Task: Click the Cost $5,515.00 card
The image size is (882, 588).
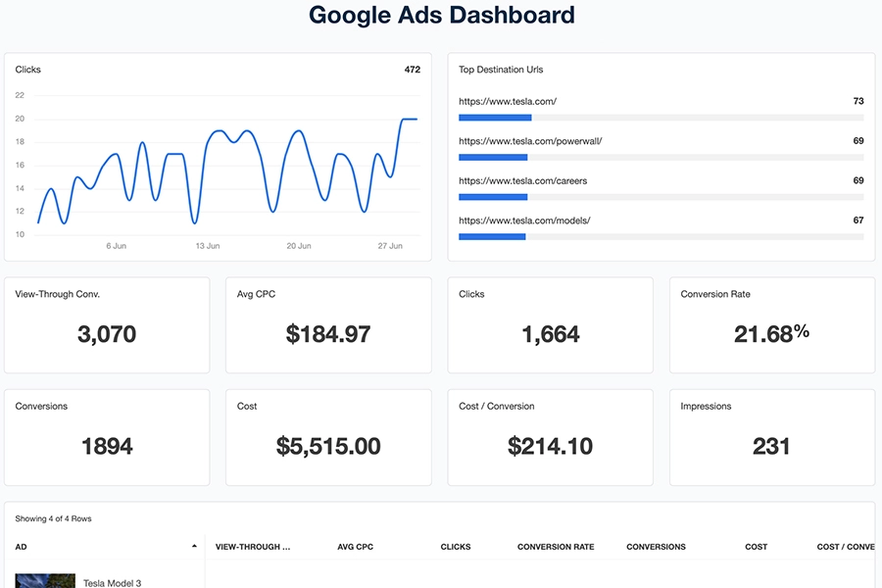Action: click(328, 437)
